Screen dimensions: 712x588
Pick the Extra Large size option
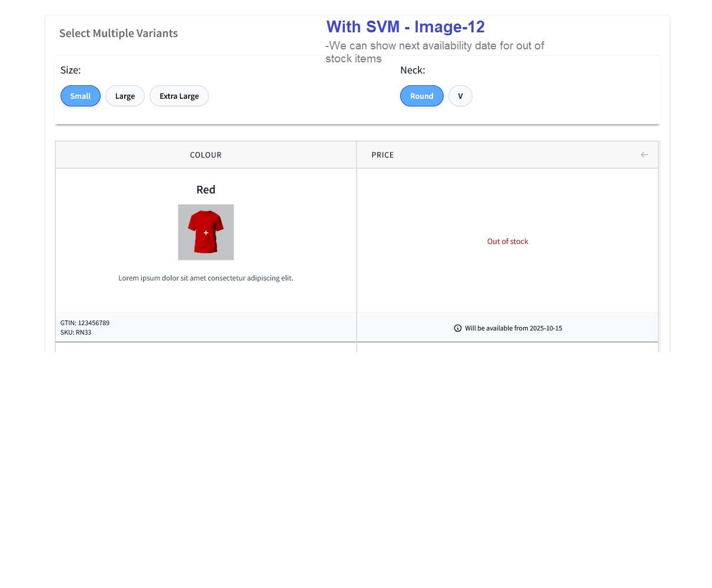click(x=179, y=96)
